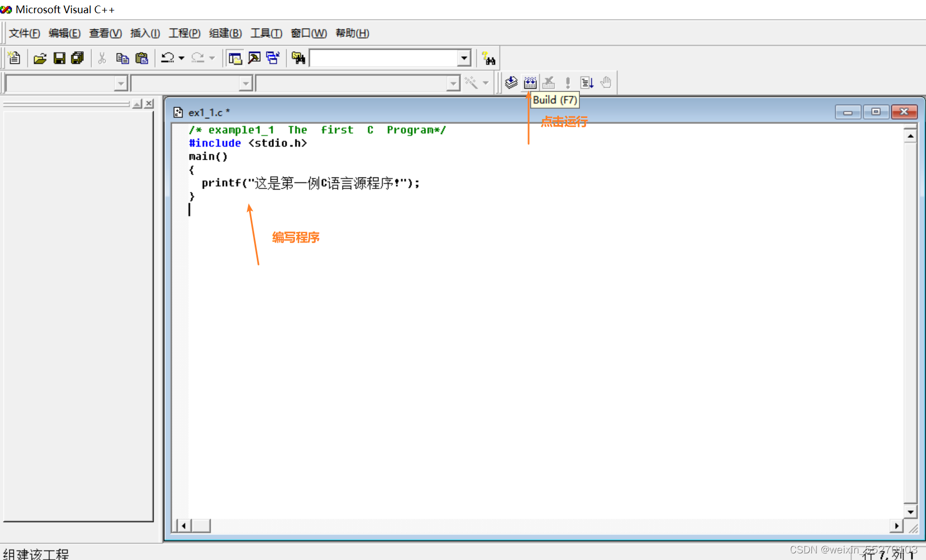
Task: Place cursor on the #include <stdio.h> line
Action: [247, 143]
